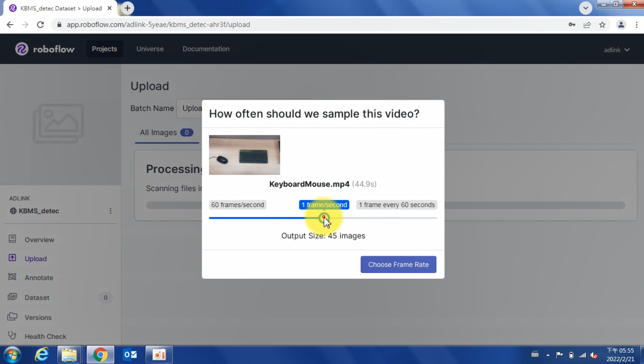Expand the adlink account dropdown
Viewport: 644px width, 364px height.
pyautogui.click(x=617, y=50)
